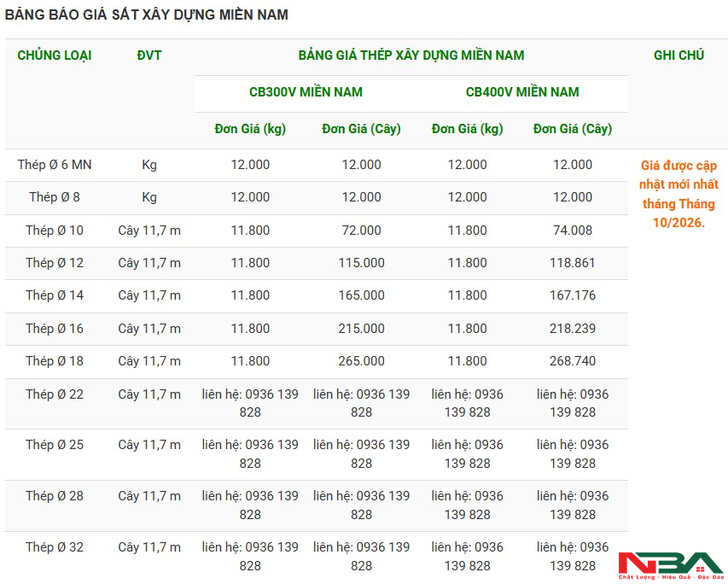Image resolution: width=728 pixels, height=584 pixels.
Task: Click the '115.000' price cell
Action: 361,262
